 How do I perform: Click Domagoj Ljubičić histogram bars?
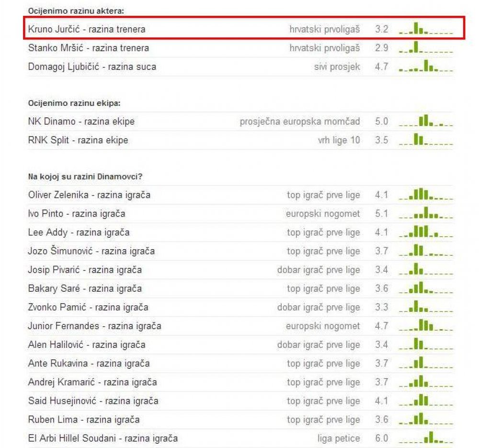click(x=426, y=66)
